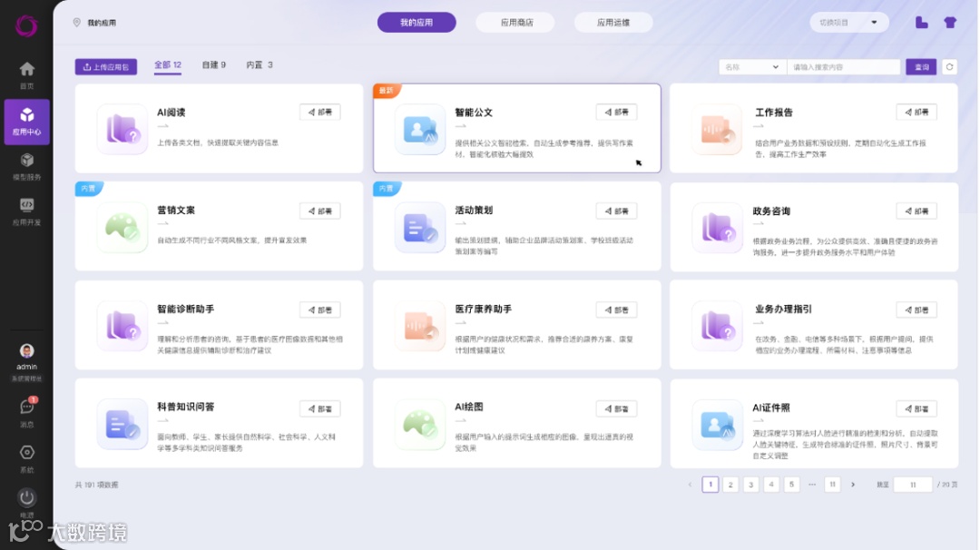Select the 全部 12 filter tab
Viewport: 980px width, 550px height.
click(168, 65)
